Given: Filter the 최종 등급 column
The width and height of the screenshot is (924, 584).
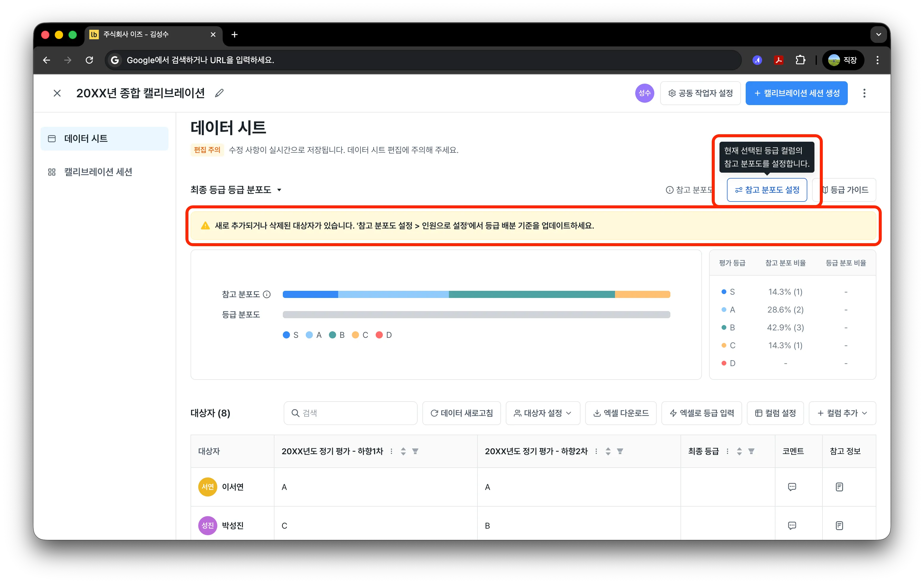Looking at the screenshot, I should [751, 451].
